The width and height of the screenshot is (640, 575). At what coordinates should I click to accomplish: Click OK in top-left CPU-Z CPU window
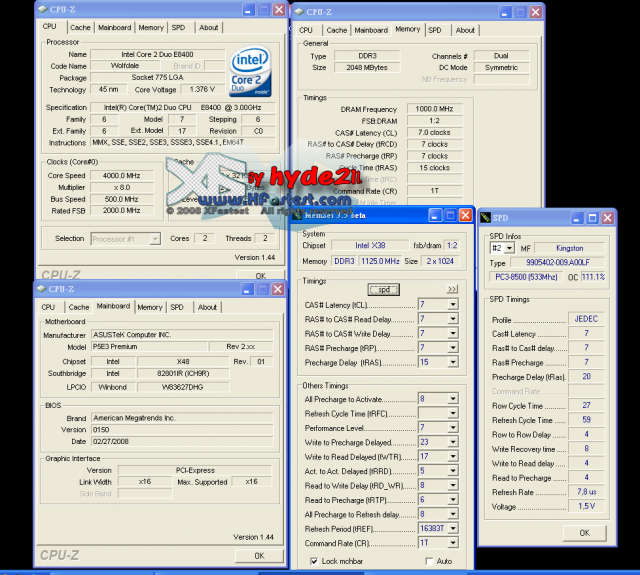(x=260, y=275)
